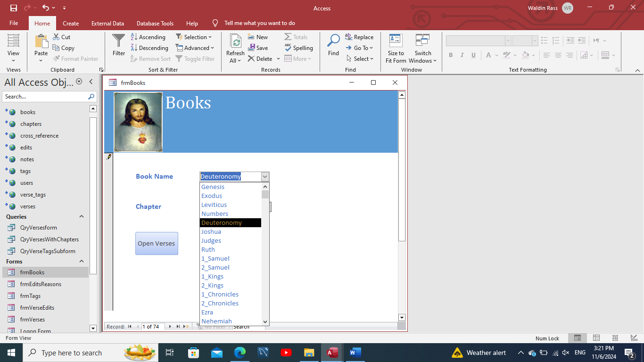Create a New record
The width and height of the screenshot is (644, 362).
pos(257,37)
